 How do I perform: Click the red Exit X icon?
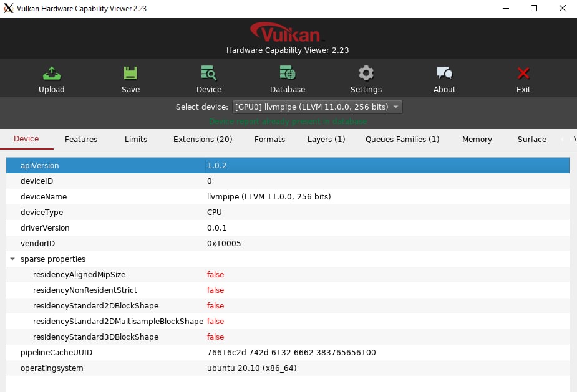(523, 73)
